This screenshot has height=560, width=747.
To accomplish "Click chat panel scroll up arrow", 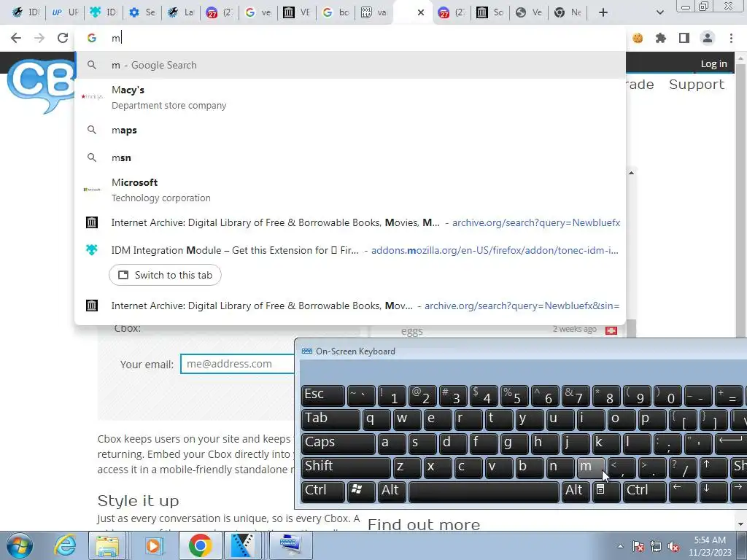I will [x=631, y=173].
